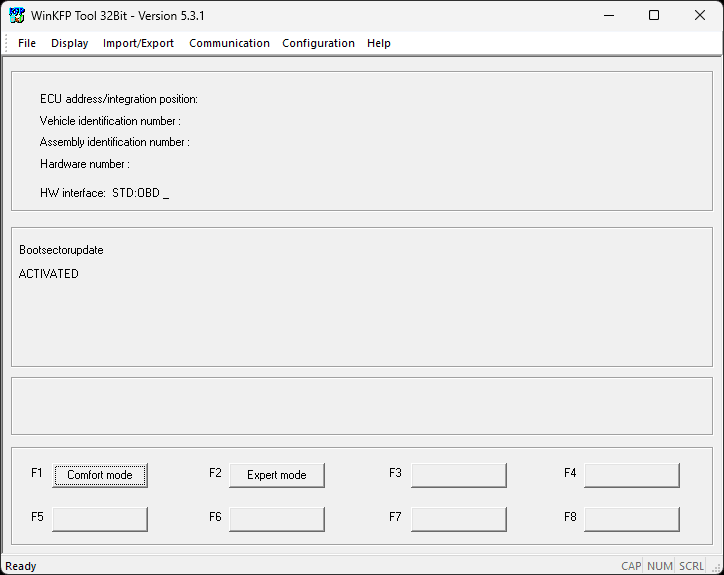
Task: Open the Configuration menu
Action: coord(318,43)
